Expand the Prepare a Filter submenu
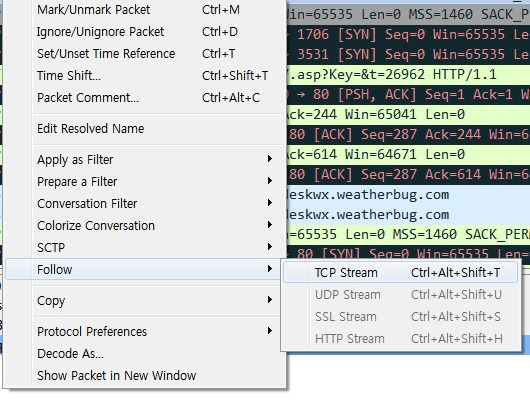The image size is (530, 403). point(144,182)
